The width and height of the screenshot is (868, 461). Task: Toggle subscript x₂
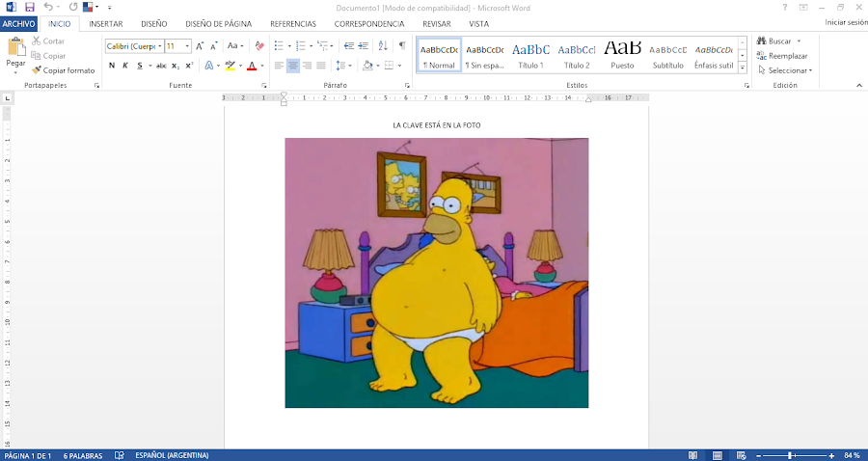coord(176,66)
